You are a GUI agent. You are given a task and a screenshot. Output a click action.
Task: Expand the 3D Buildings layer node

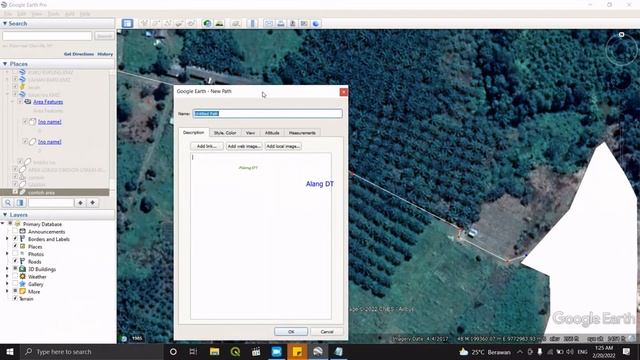click(7, 269)
